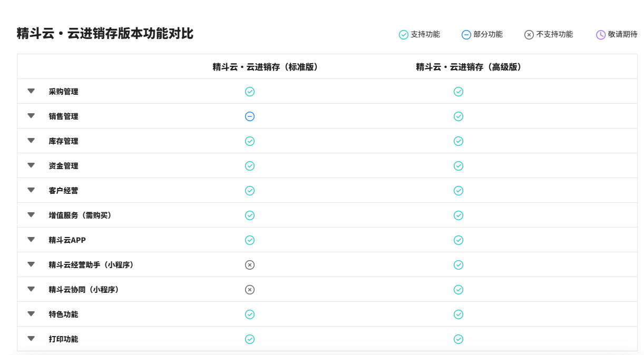644x355 pixels.
Task: Expand the 客户经营 row
Action: tap(31, 190)
